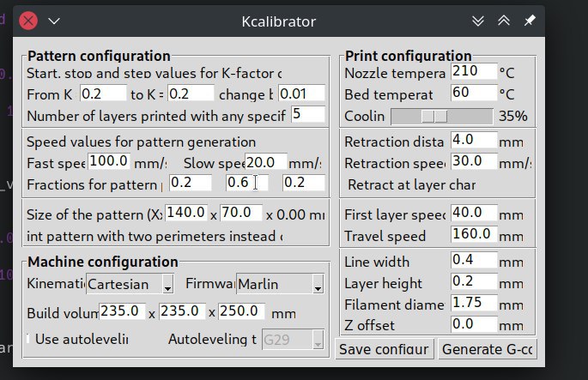The width and height of the screenshot is (588, 380).
Task: Open the Kinematics Cartesian dropdown
Action: 130,284
